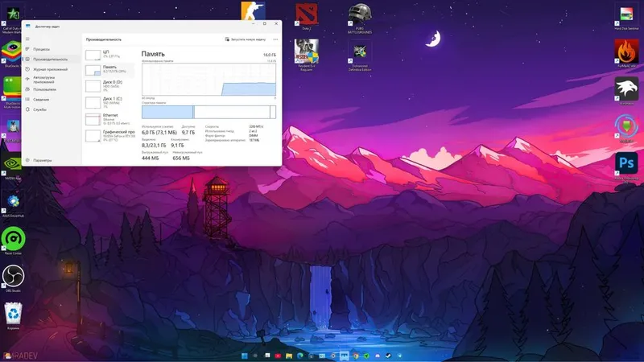Select the Память performance entry
Image resolution: width=644 pixels, height=362 pixels.
point(109,70)
